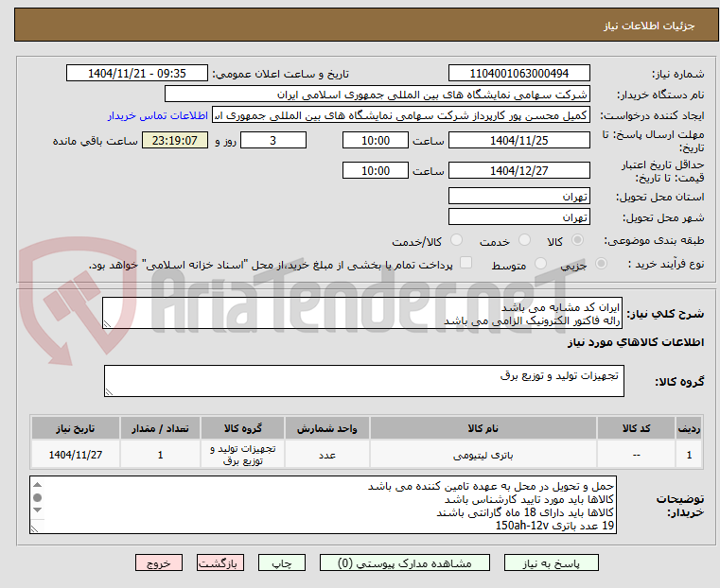Click the need date cell 1404/11/27
The width and height of the screenshot is (720, 588).
(76, 455)
